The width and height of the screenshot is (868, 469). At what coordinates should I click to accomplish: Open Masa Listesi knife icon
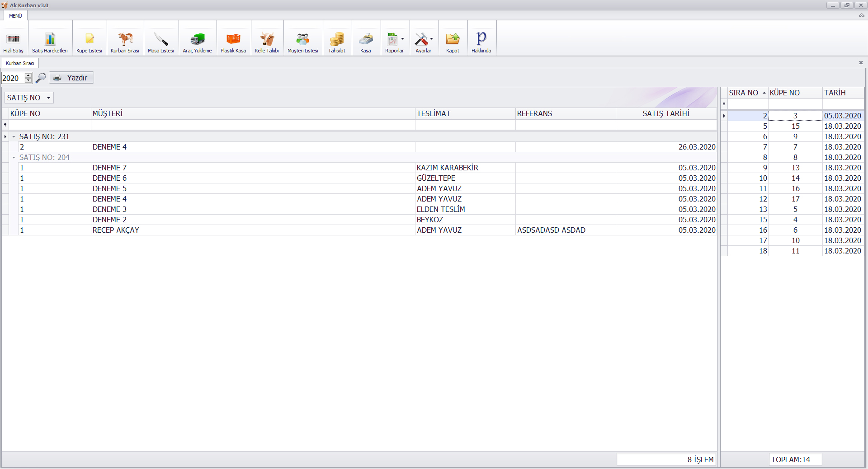[x=160, y=39]
